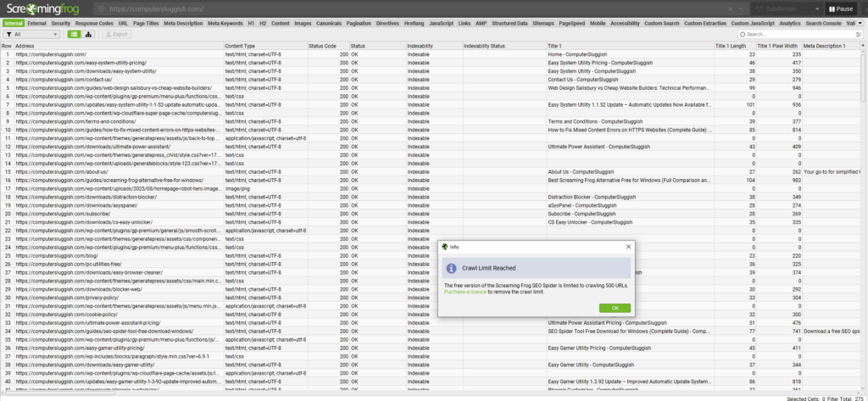Open the Images tab
The image size is (868, 401).
(303, 23)
